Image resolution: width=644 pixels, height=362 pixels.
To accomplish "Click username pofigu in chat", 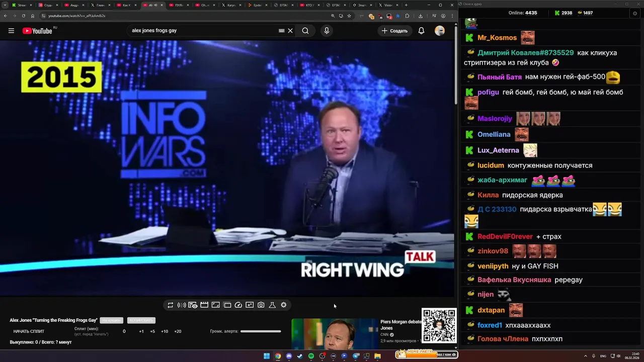I will click(488, 92).
